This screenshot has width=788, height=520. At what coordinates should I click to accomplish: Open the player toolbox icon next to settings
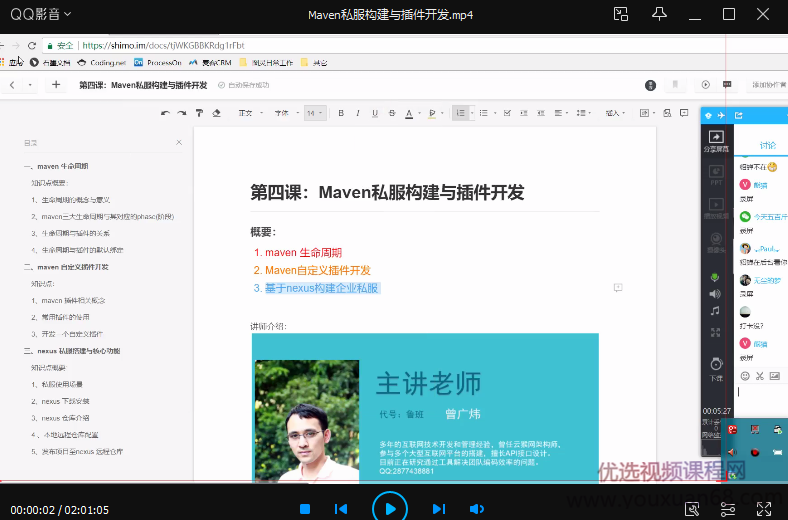coord(692,509)
